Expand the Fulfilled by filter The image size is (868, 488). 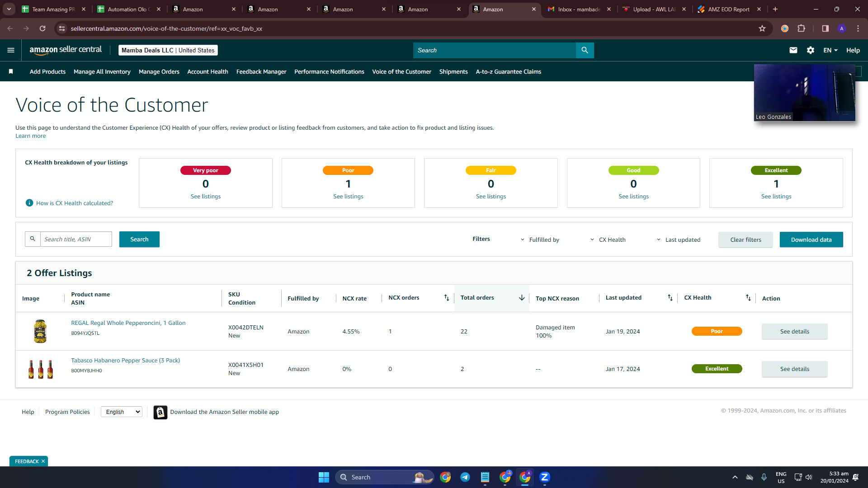click(x=540, y=239)
